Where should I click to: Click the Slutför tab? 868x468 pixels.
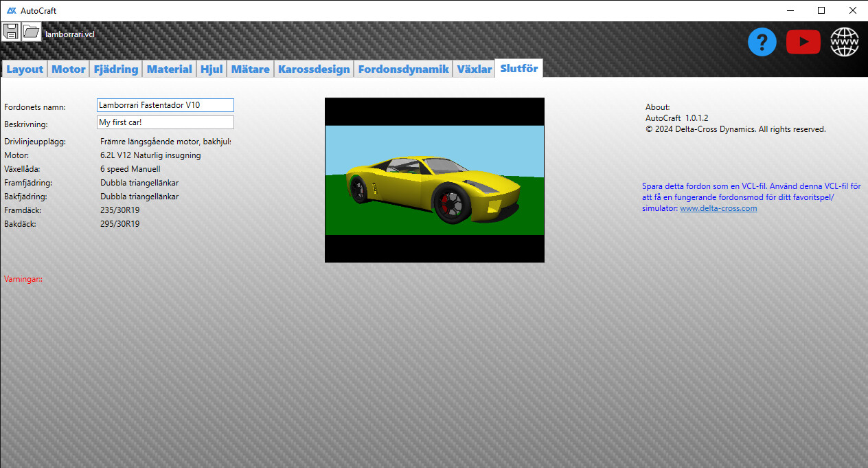519,69
